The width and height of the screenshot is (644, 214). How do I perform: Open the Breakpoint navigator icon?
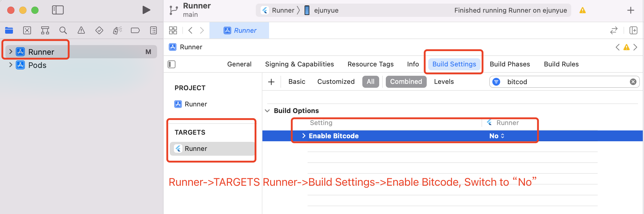tap(135, 30)
